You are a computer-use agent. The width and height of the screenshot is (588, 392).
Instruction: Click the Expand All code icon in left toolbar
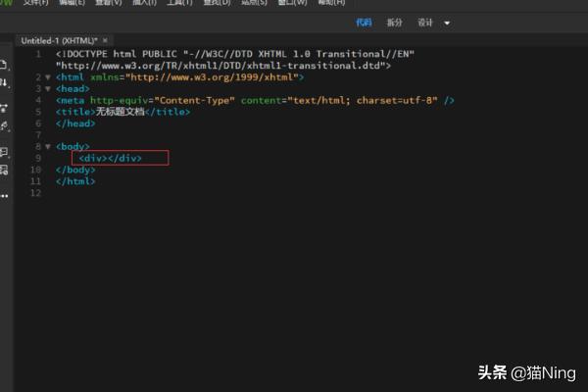click(x=3, y=109)
